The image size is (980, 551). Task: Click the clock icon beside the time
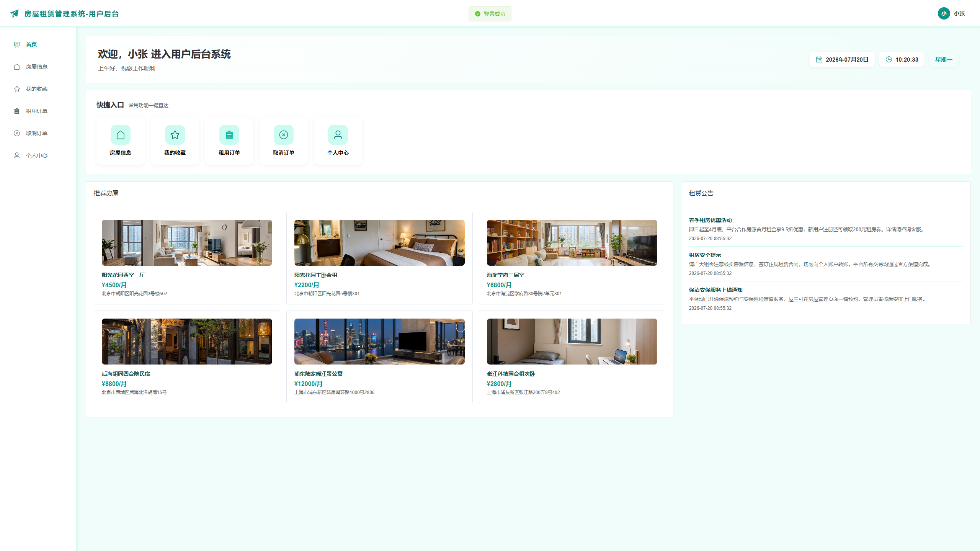pyautogui.click(x=889, y=59)
